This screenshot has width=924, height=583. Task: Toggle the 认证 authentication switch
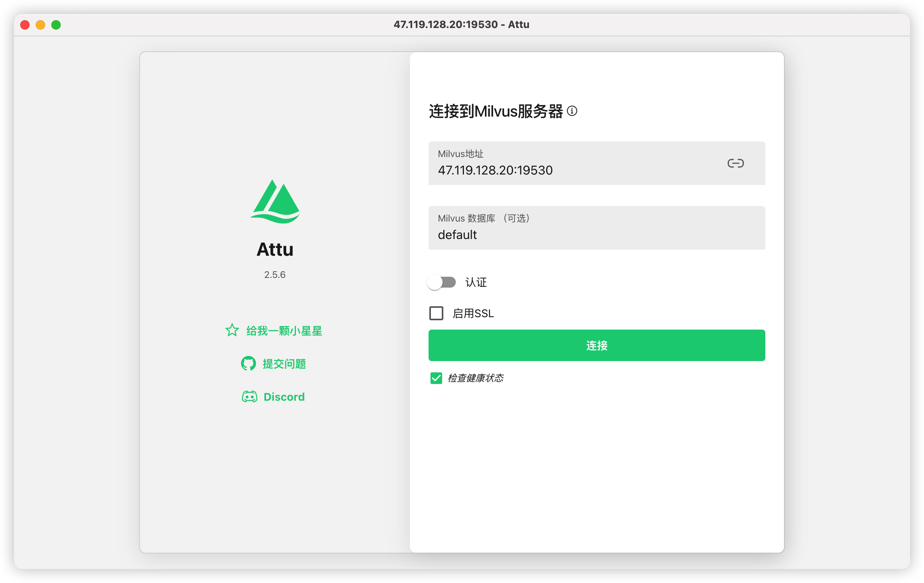[x=441, y=282]
